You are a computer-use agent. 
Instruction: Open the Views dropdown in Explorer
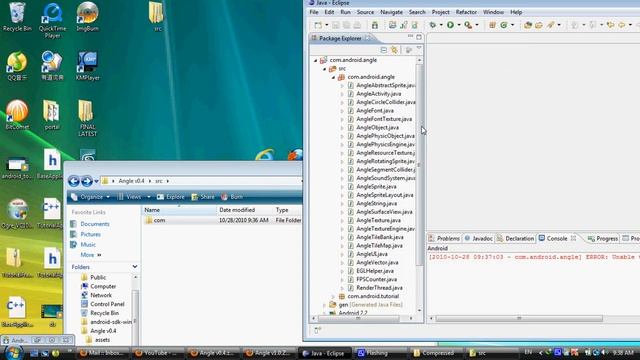(134, 197)
